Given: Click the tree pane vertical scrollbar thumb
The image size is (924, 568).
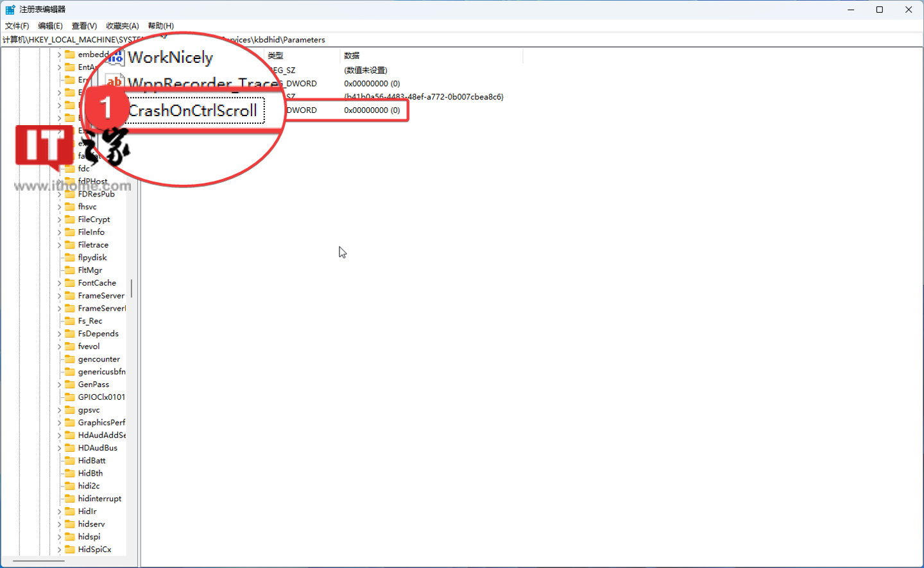Looking at the screenshot, I should [x=132, y=289].
